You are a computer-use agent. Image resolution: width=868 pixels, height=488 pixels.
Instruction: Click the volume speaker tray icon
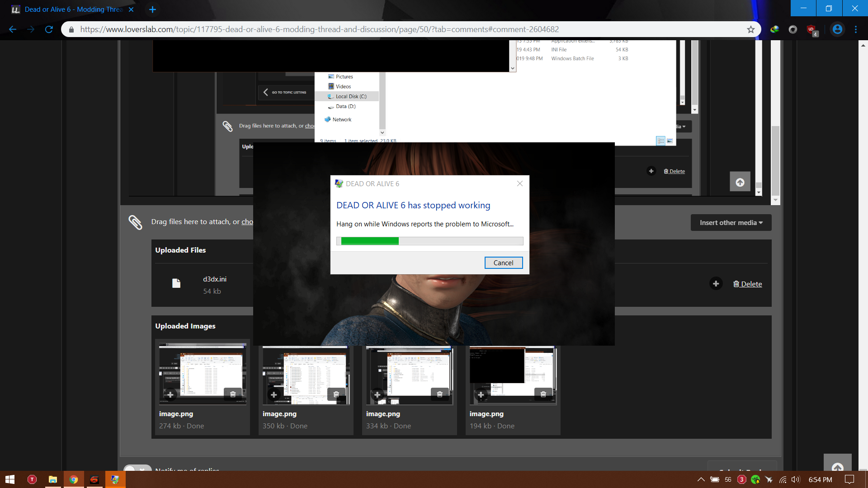796,479
